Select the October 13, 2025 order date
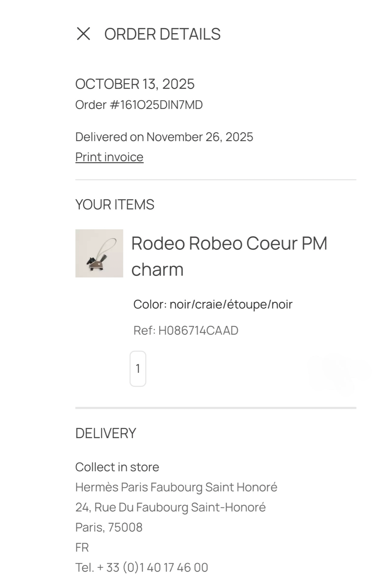This screenshot has width=378, height=588. (135, 84)
